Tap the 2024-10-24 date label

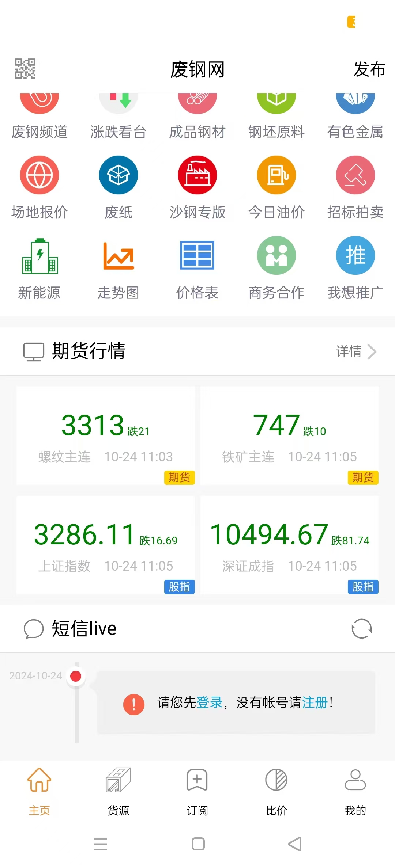pos(35,676)
